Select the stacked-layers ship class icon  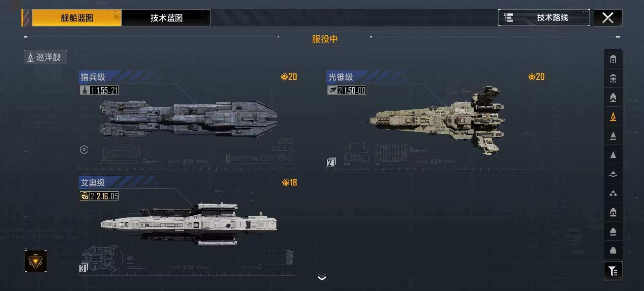(613, 174)
